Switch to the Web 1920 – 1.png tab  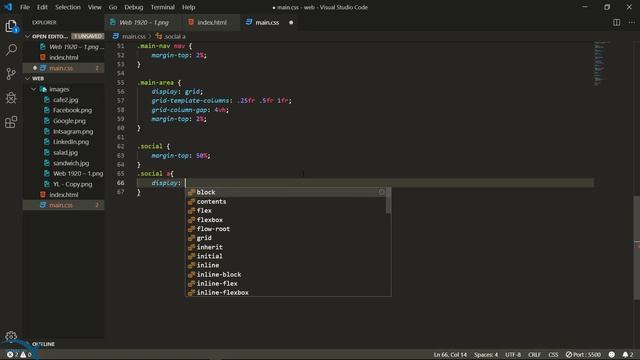pos(143,22)
